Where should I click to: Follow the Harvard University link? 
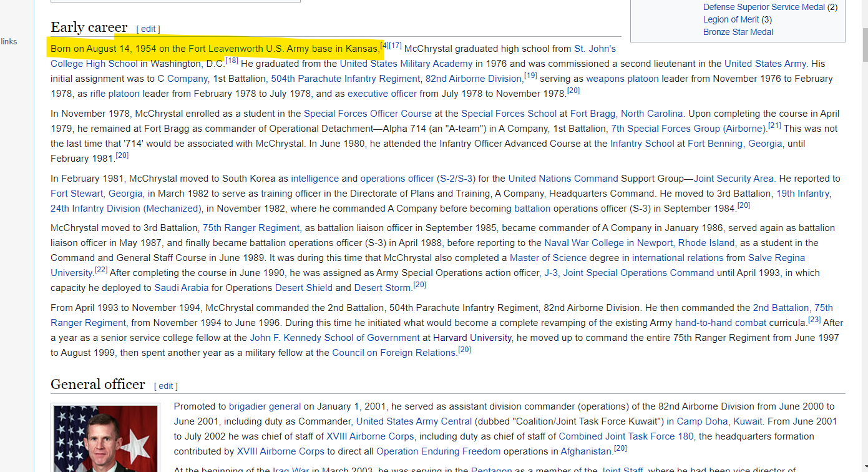tap(472, 338)
